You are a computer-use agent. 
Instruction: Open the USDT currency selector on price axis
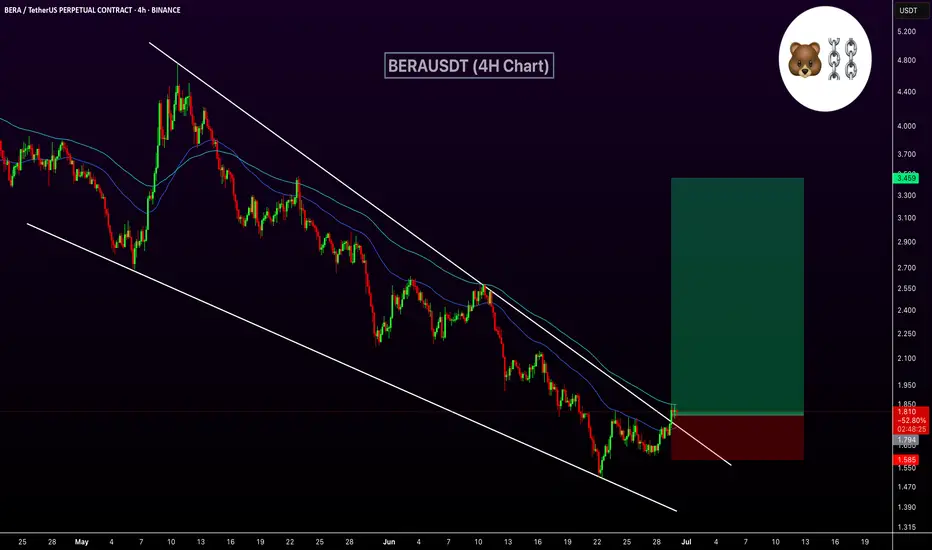[908, 10]
